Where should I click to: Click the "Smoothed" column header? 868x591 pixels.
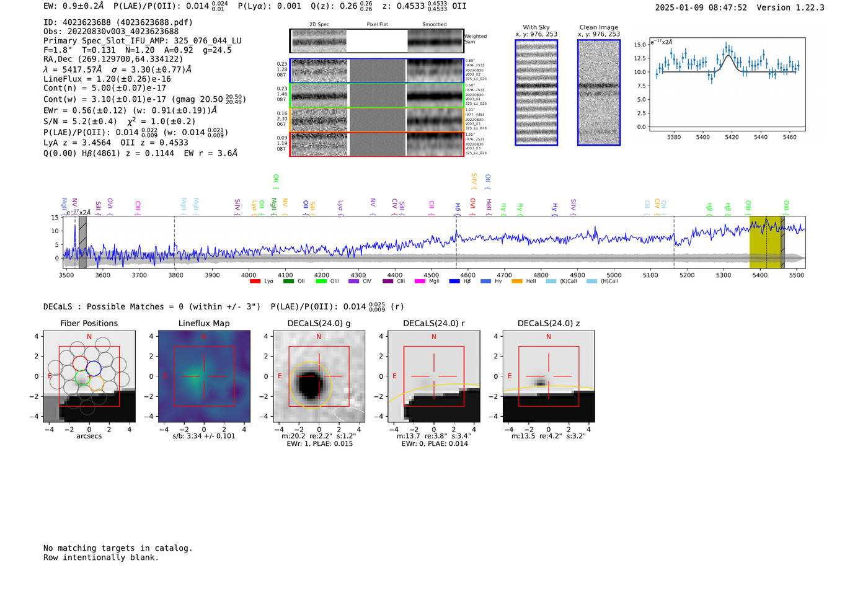pyautogui.click(x=435, y=25)
